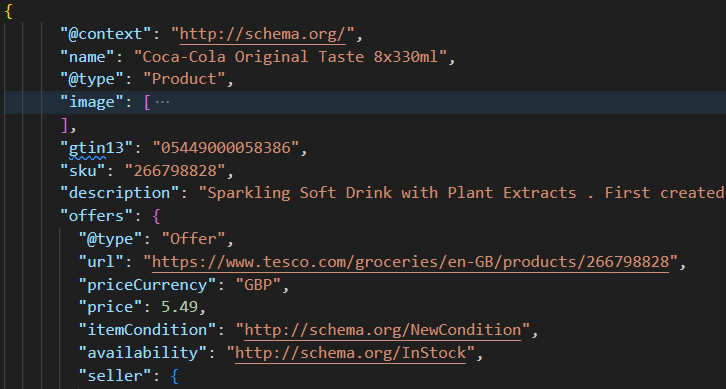Viewport: 726px width, 389px height.
Task: Click the "description" key
Action: tap(119, 193)
